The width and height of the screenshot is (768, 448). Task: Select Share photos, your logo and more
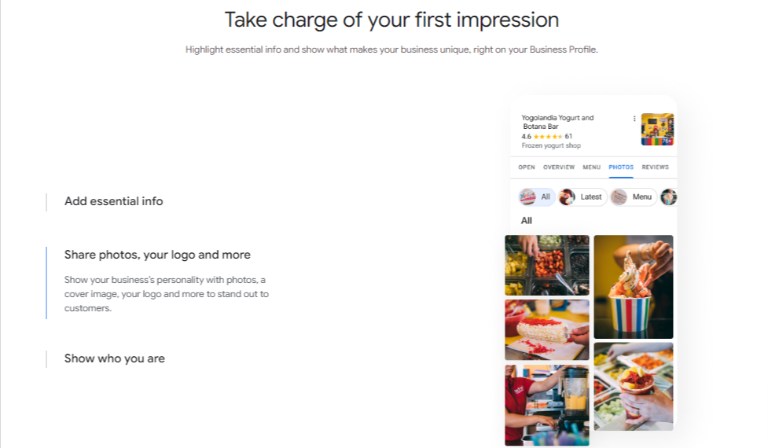(x=157, y=255)
